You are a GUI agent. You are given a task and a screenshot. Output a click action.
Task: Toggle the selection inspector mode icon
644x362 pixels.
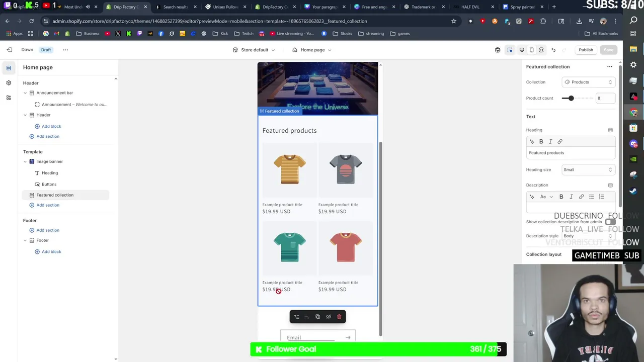(x=510, y=50)
